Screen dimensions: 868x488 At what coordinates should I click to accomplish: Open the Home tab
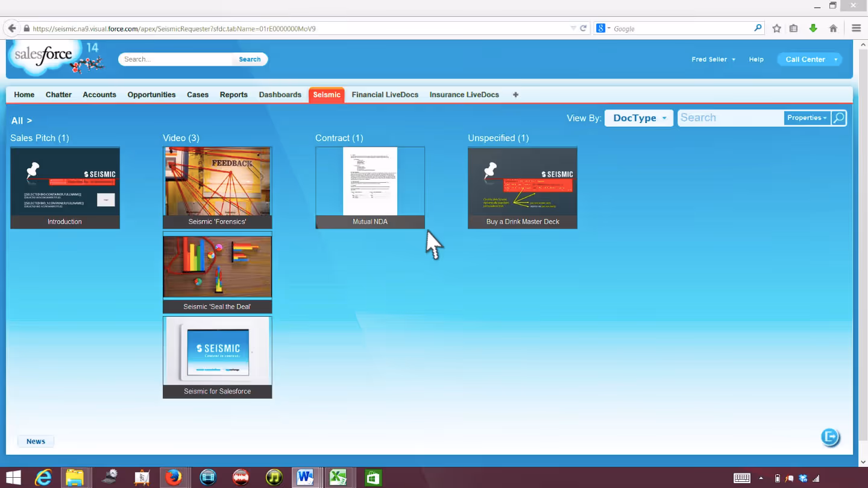point(24,95)
